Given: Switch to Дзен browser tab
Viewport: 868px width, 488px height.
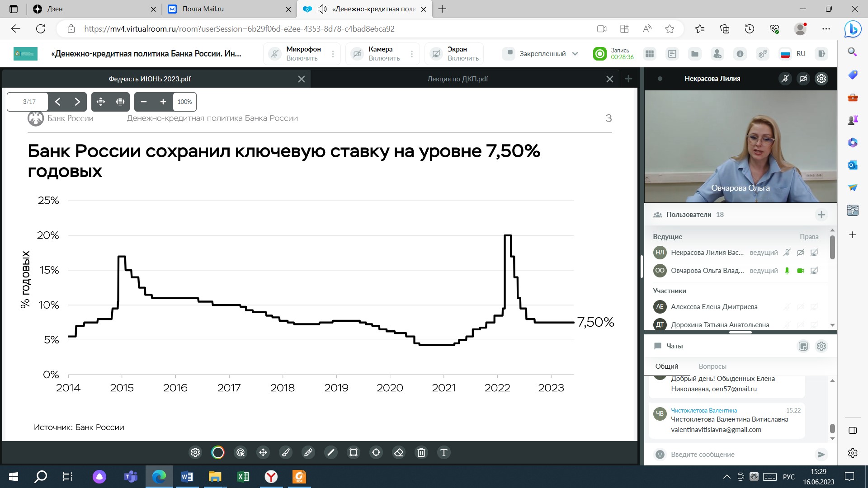Looking at the screenshot, I should [x=95, y=9].
